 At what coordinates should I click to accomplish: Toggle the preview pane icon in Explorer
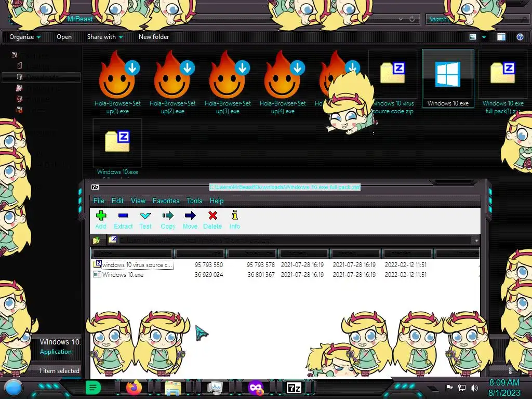pos(501,37)
